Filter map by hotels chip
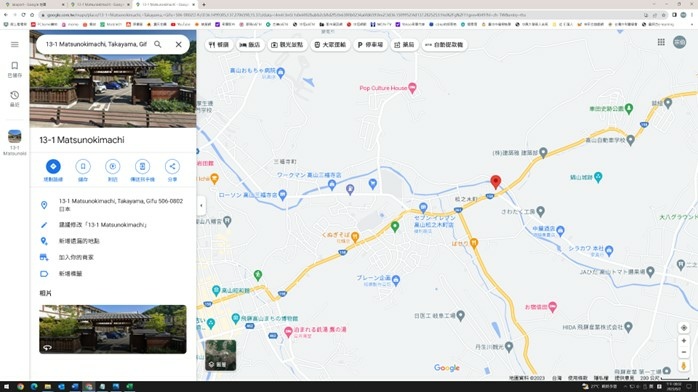This screenshot has width=698, height=392. (250, 45)
